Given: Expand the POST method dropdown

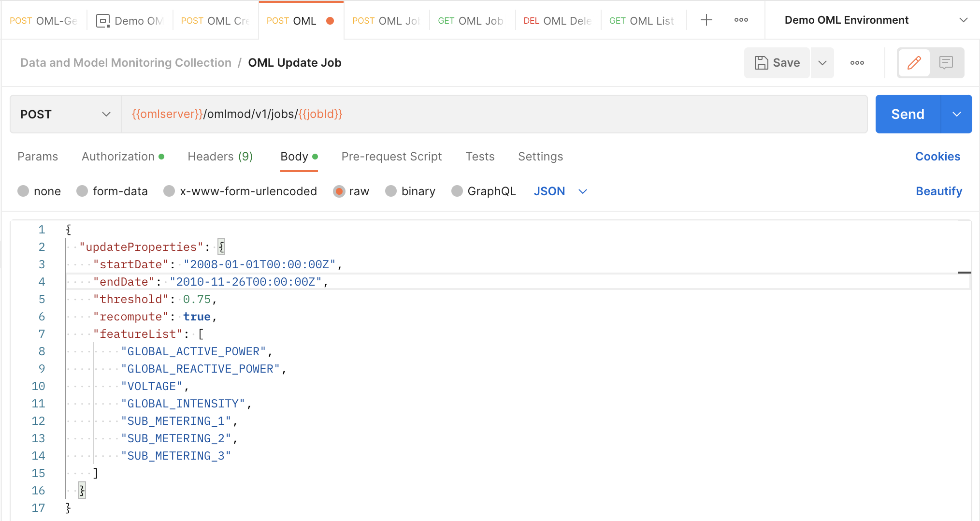Looking at the screenshot, I should [x=65, y=114].
